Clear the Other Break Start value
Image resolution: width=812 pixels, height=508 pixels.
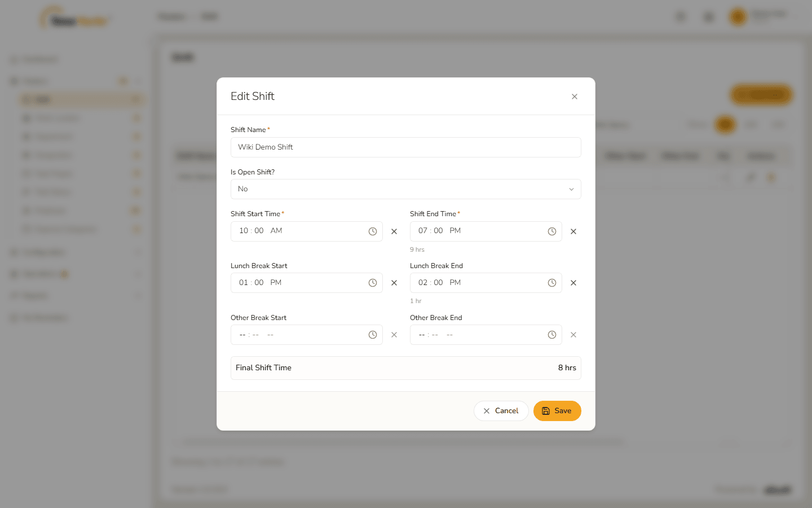(394, 335)
